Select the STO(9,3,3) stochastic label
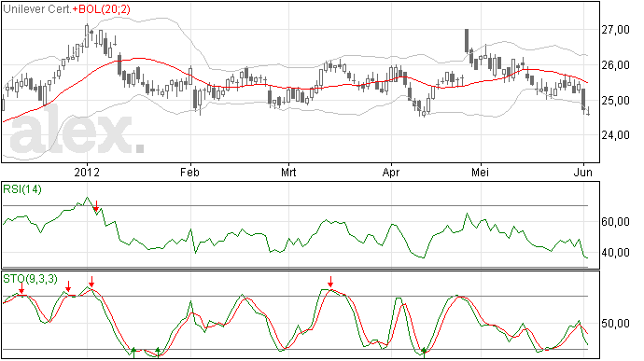This screenshot has height=361, width=644. tap(31, 279)
